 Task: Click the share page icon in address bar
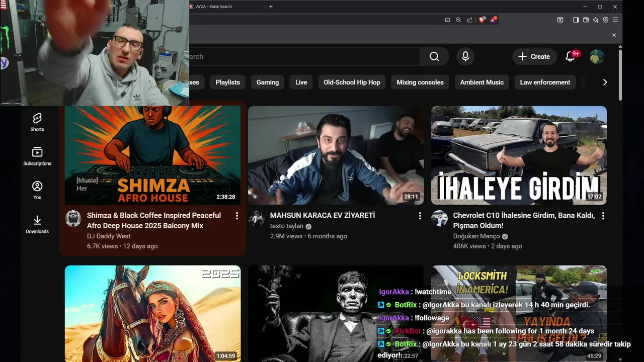point(470,20)
